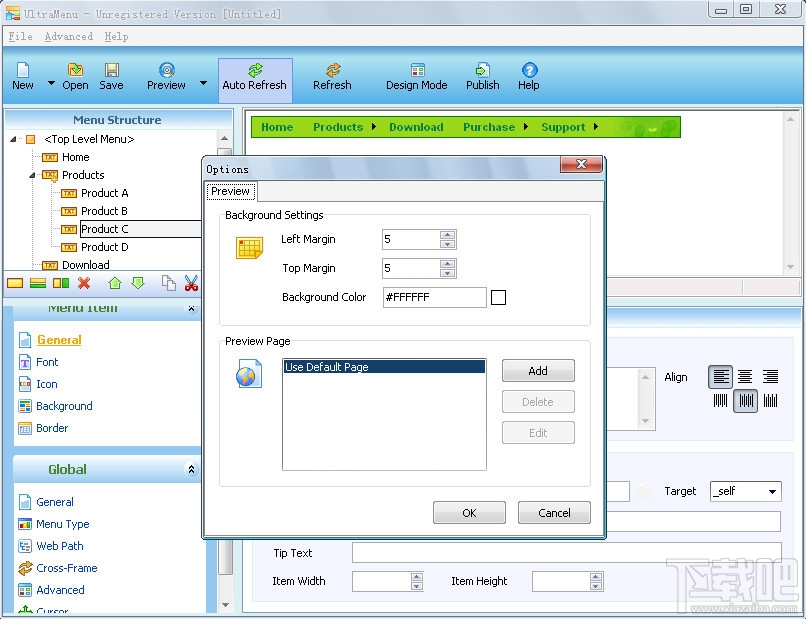Copy the menu item using duplicate pages icon
The image size is (806, 619).
(x=170, y=283)
